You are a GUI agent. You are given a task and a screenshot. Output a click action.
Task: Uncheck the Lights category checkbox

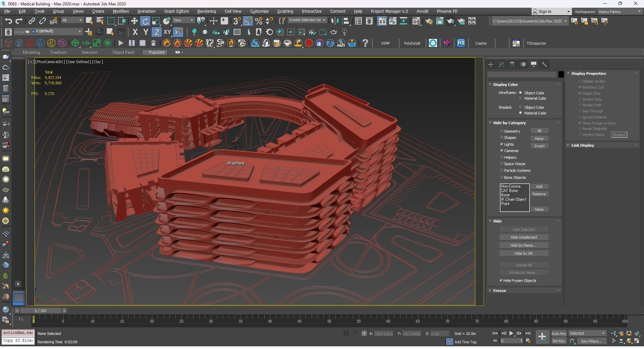(501, 144)
